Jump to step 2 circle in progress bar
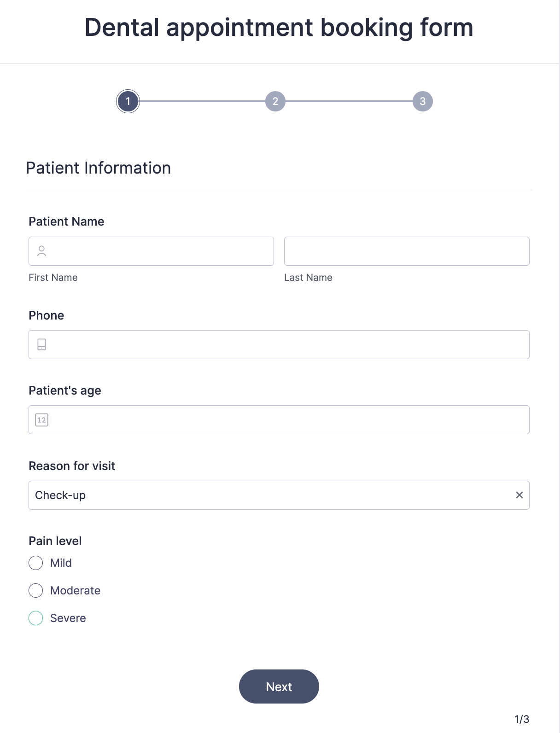The image size is (560, 733). pos(275,101)
